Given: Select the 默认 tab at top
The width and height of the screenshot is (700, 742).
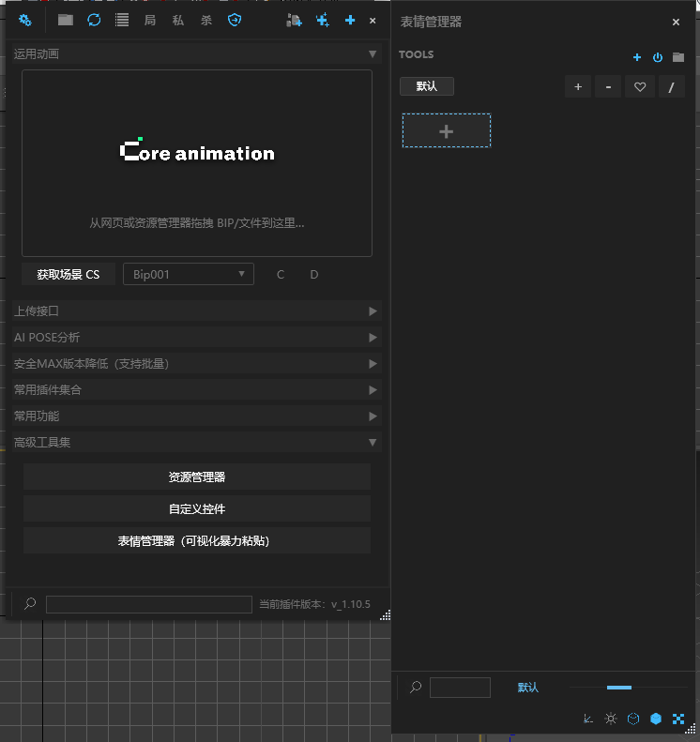Looking at the screenshot, I should (x=427, y=86).
